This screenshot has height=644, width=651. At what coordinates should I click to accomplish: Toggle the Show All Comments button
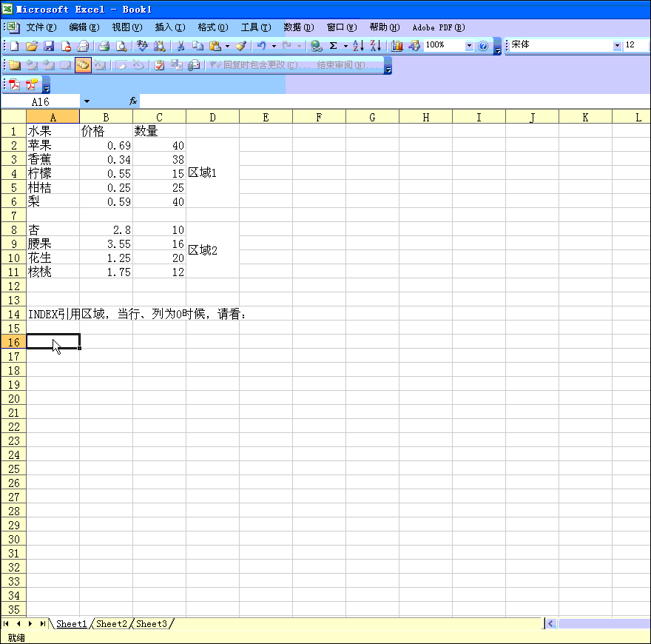coord(82,65)
